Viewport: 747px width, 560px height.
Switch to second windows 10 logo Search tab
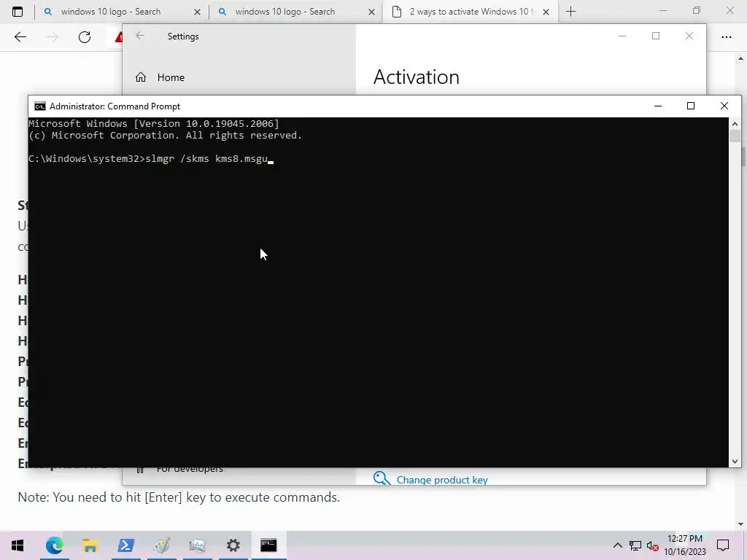[295, 12]
